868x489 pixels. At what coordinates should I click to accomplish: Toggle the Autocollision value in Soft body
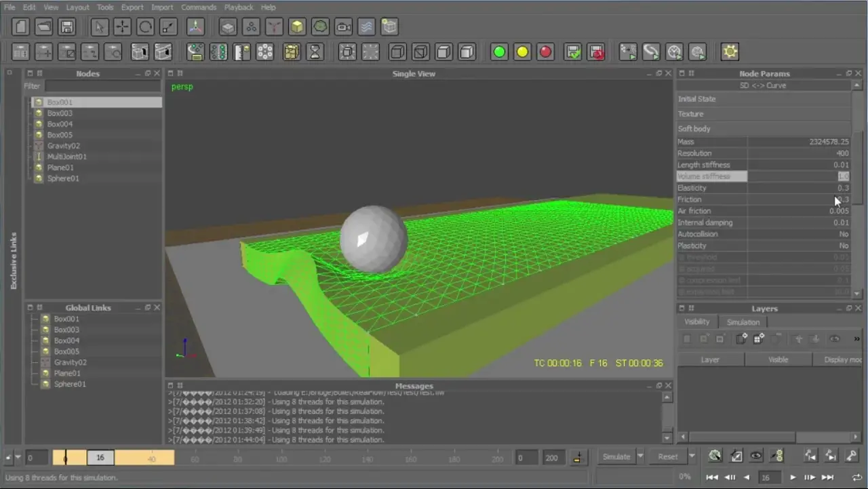coord(844,234)
